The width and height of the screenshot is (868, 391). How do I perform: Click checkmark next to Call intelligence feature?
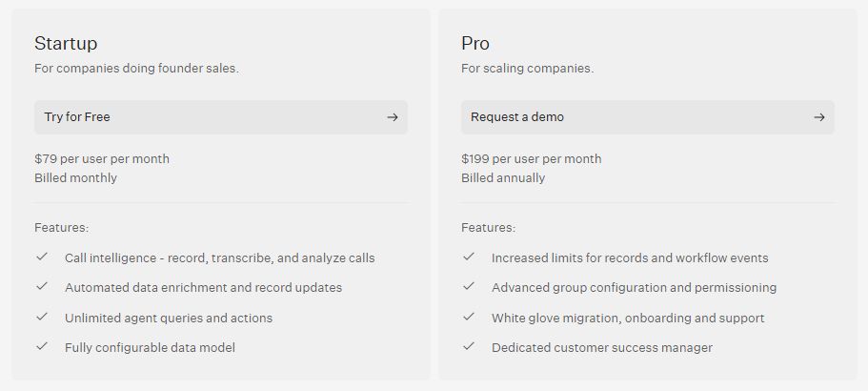[x=42, y=257]
